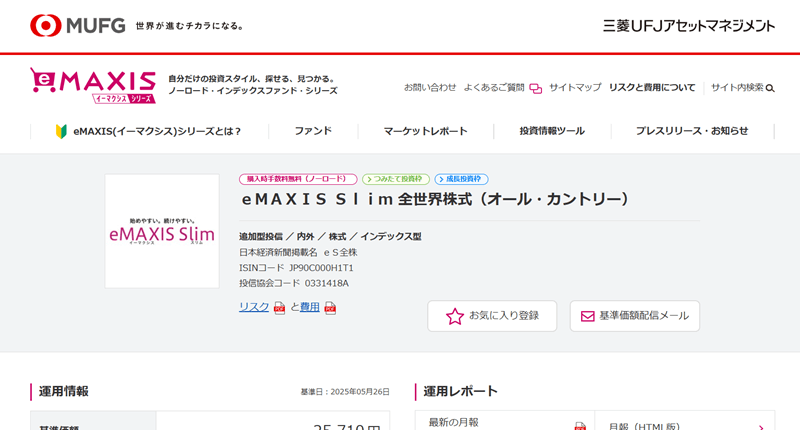Click the favorite star icon
800x430 pixels.
click(x=455, y=316)
